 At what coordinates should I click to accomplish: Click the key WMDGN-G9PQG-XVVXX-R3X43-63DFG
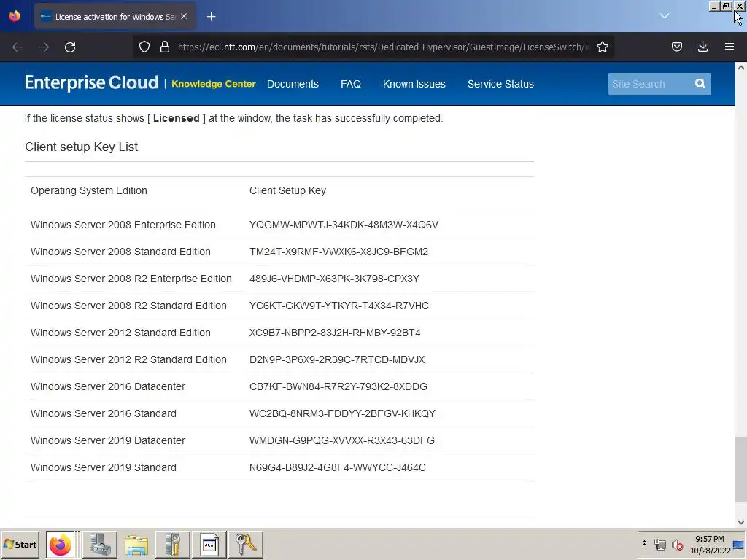click(x=341, y=440)
